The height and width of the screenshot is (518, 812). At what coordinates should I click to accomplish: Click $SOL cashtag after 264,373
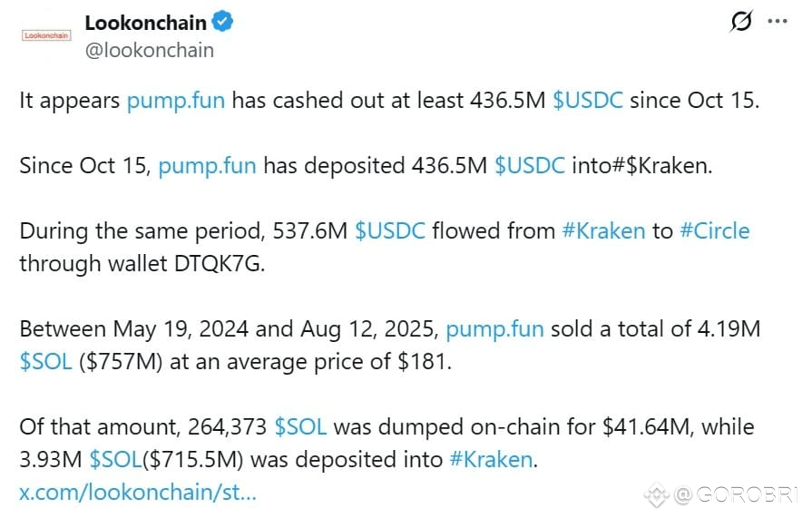point(301,427)
